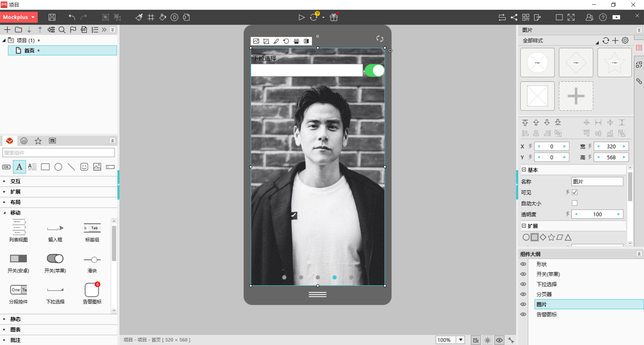Increase the width 宽 value
This screenshot has width=644, height=345.
[624, 146]
